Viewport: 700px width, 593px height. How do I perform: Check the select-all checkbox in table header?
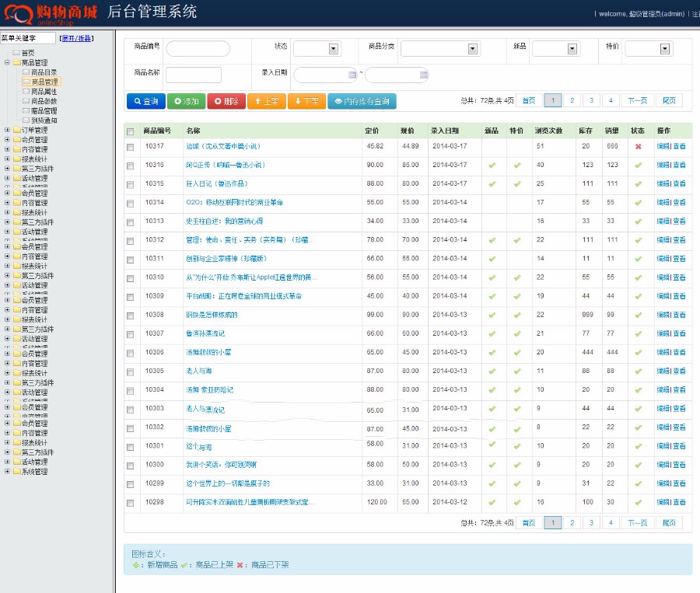130,131
